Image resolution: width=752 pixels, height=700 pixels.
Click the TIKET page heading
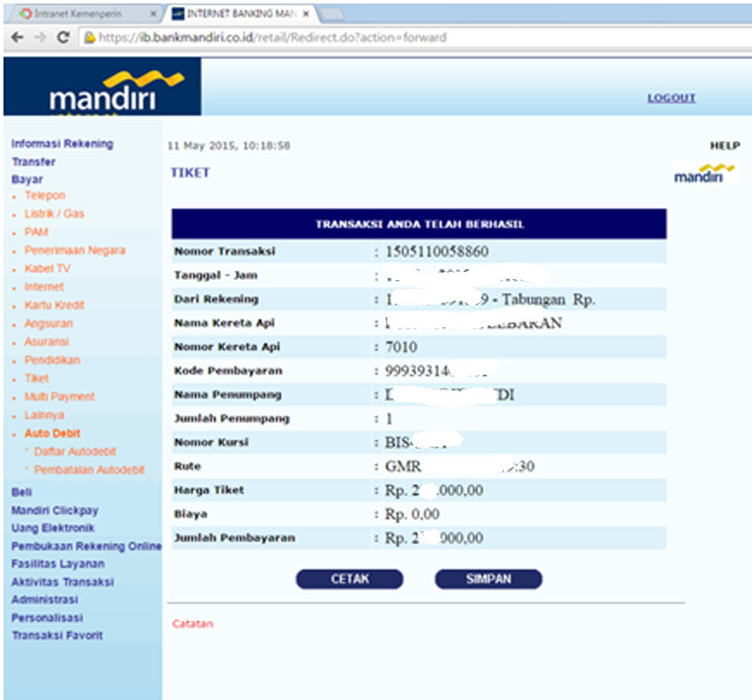click(190, 173)
